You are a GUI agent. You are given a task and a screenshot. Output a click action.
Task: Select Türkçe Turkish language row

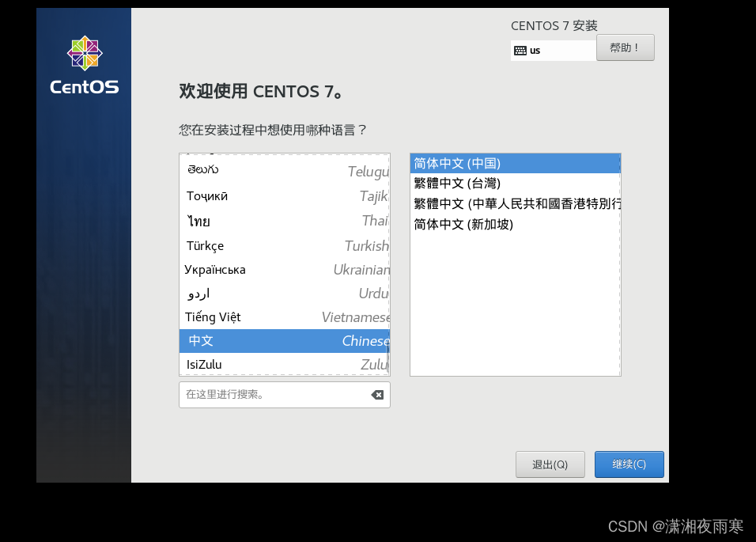tap(285, 246)
